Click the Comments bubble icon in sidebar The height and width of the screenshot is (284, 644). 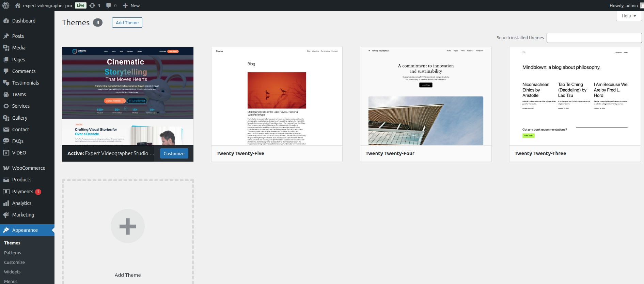coord(6,71)
